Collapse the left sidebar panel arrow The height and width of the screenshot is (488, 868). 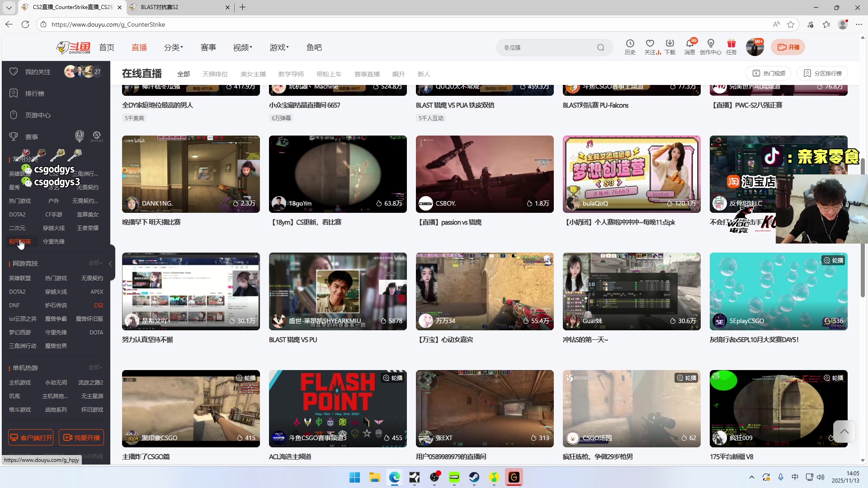click(x=110, y=263)
